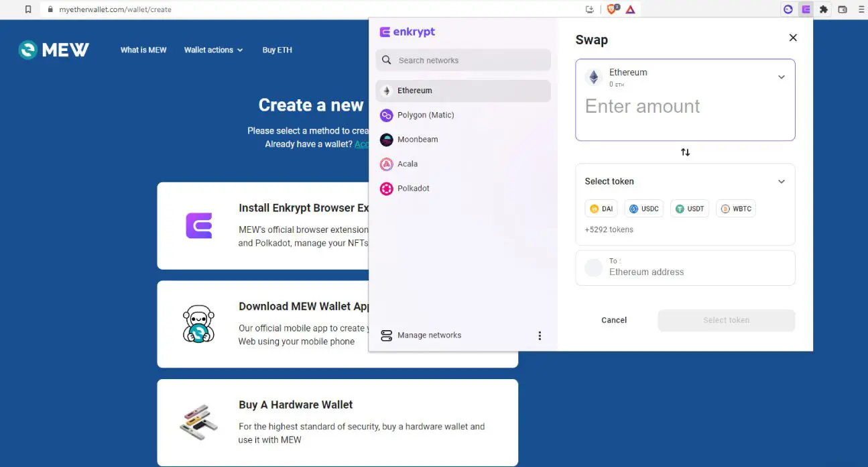
Task: Expand the Select token dropdown chevron
Action: click(781, 182)
